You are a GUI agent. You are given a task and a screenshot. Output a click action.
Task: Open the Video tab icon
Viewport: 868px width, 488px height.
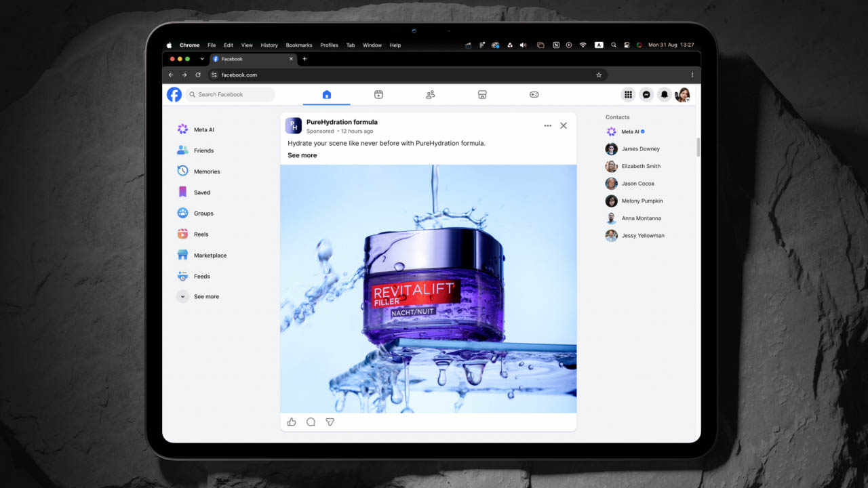coord(378,95)
